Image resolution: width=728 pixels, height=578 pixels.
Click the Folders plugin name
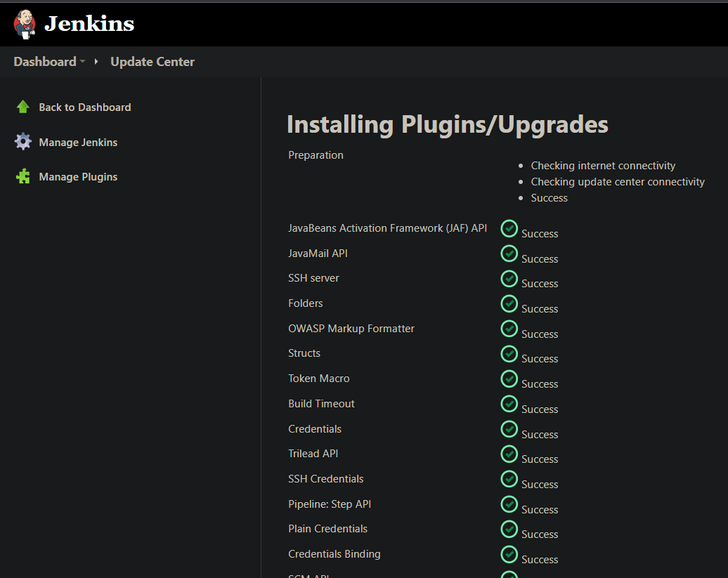(x=306, y=303)
